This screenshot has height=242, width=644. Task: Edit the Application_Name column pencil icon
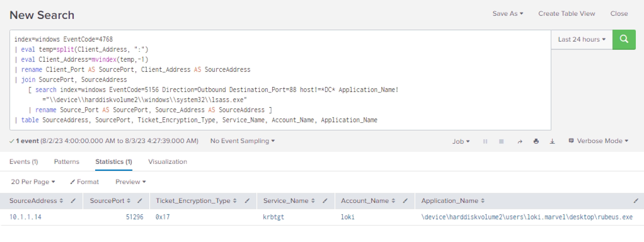click(x=636, y=201)
